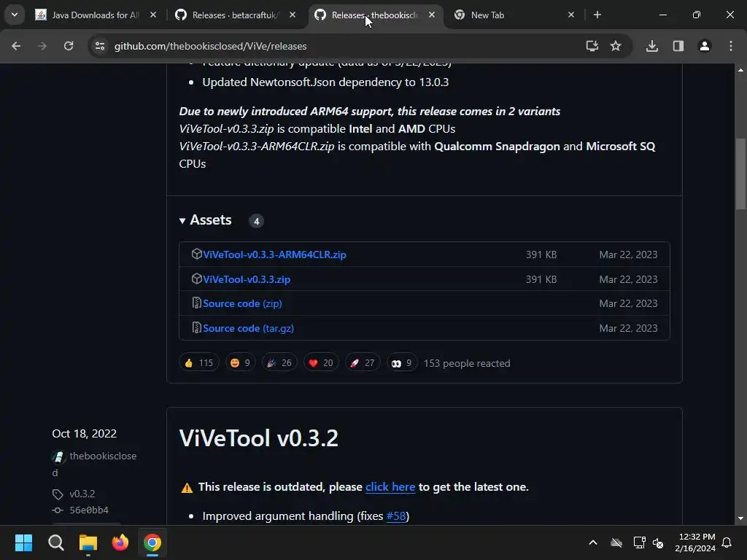Screen dimensions: 747x560
Task: Click file icon beside Source code (tar.gz)
Action: coord(196,327)
